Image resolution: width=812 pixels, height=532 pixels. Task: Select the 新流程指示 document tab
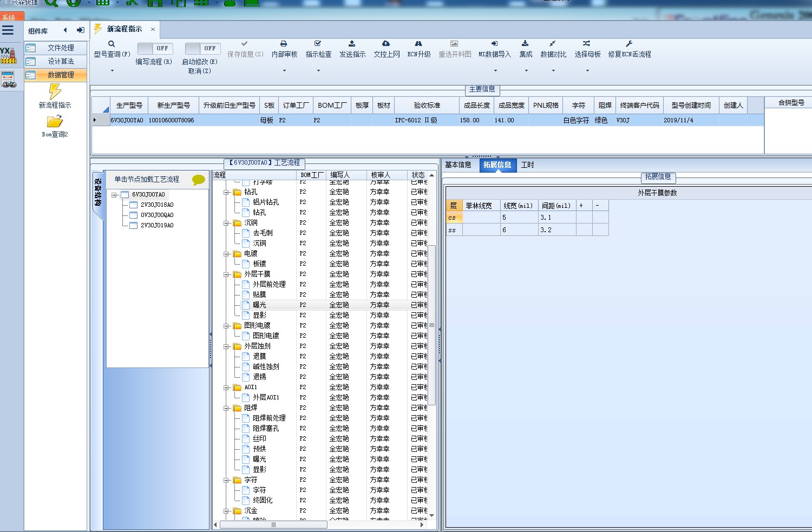point(125,29)
